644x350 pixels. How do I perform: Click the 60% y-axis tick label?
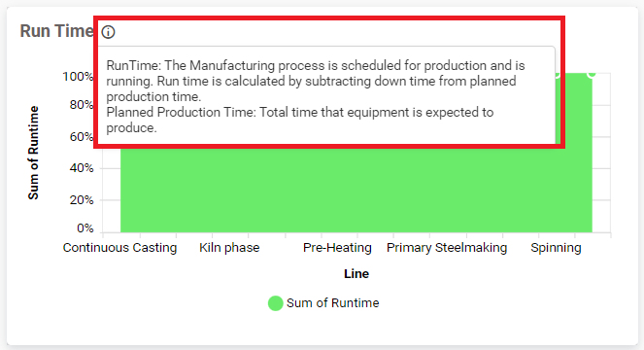(x=82, y=136)
